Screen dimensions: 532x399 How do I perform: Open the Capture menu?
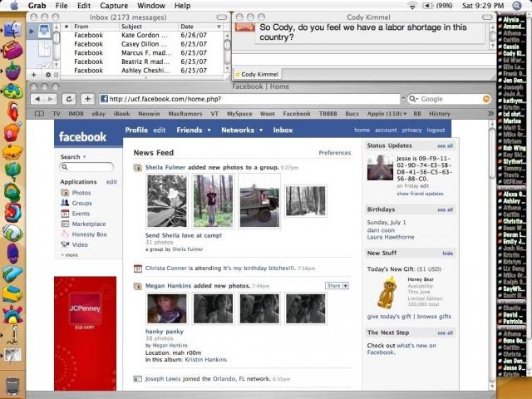pos(114,6)
